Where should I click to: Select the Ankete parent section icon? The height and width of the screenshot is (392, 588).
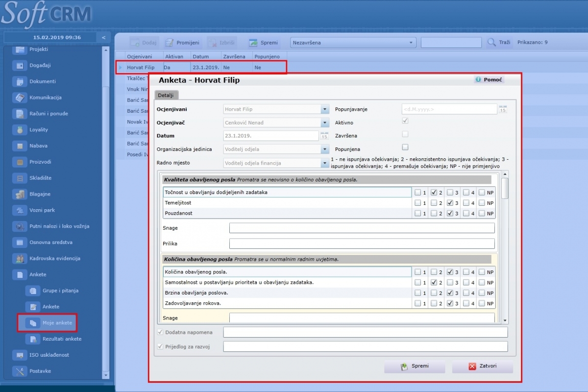20,275
